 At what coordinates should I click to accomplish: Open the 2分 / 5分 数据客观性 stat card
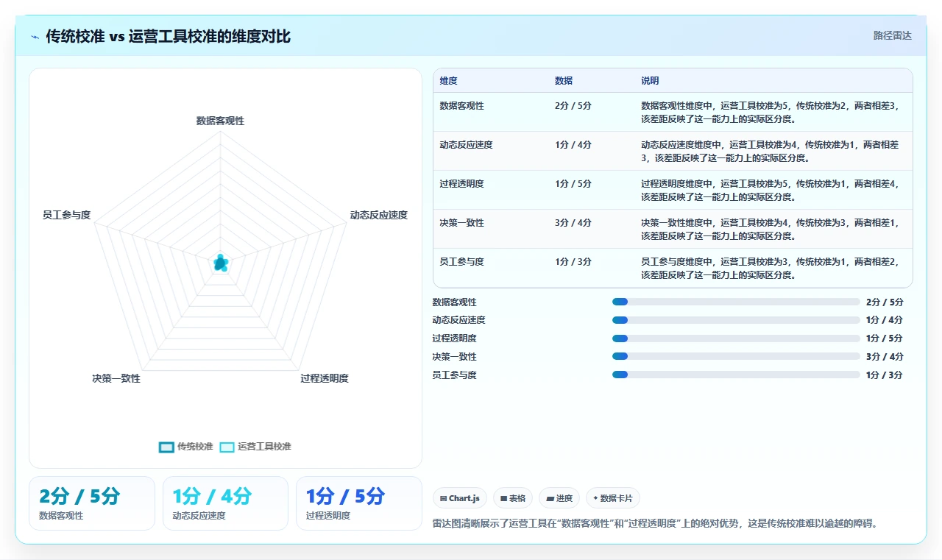pos(92,503)
